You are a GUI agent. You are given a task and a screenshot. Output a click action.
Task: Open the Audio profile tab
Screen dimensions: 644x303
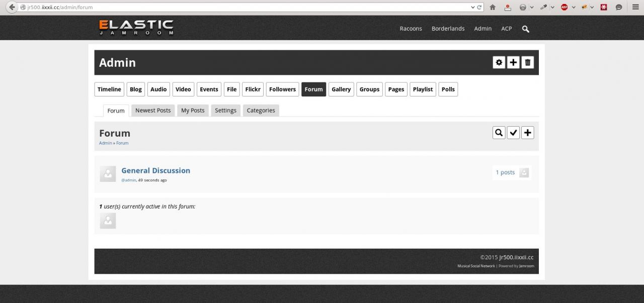[158, 89]
